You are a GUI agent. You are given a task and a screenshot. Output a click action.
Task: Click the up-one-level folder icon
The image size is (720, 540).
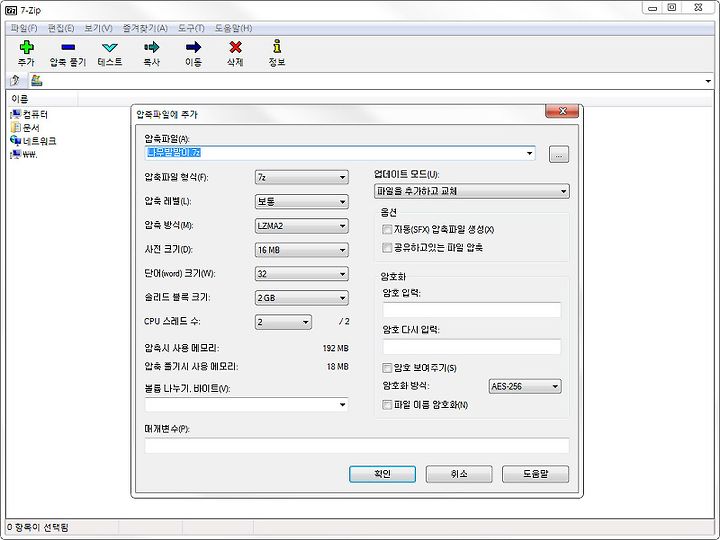tap(15, 81)
